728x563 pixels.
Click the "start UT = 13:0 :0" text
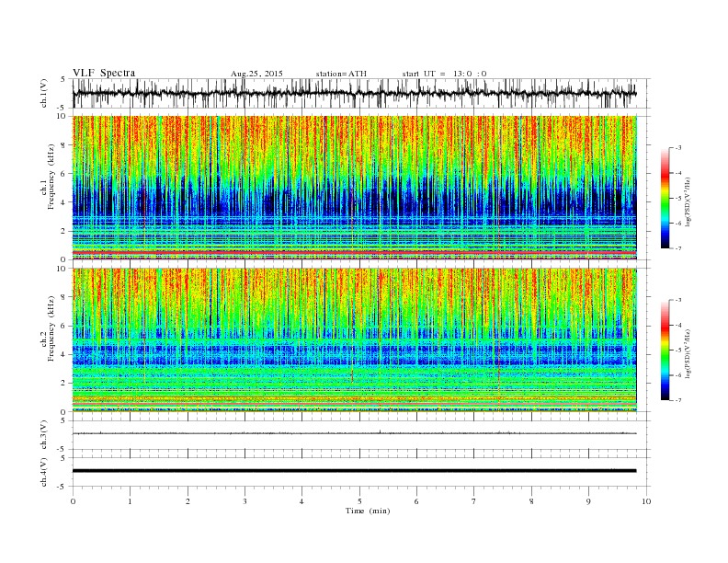pyautogui.click(x=444, y=74)
